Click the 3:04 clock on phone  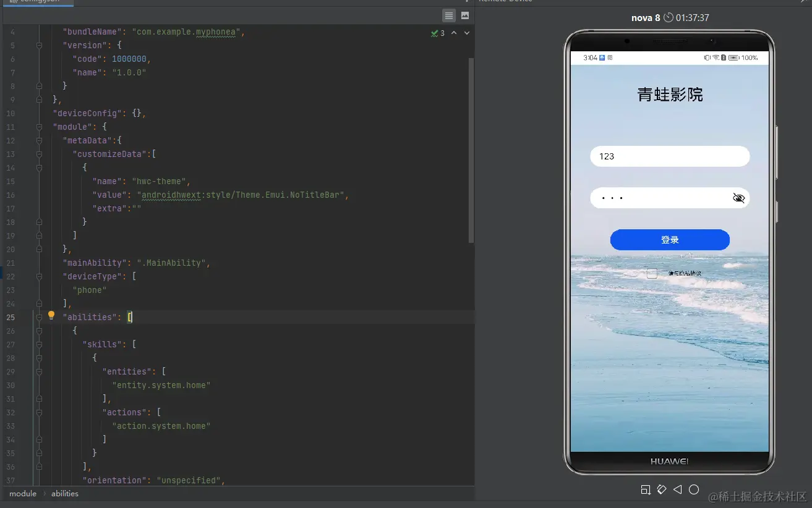[x=590, y=57]
